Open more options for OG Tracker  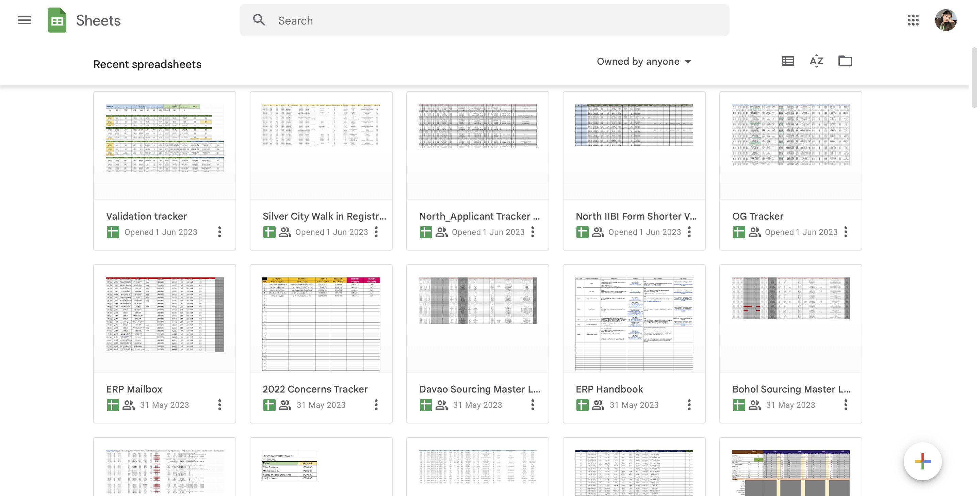click(845, 232)
